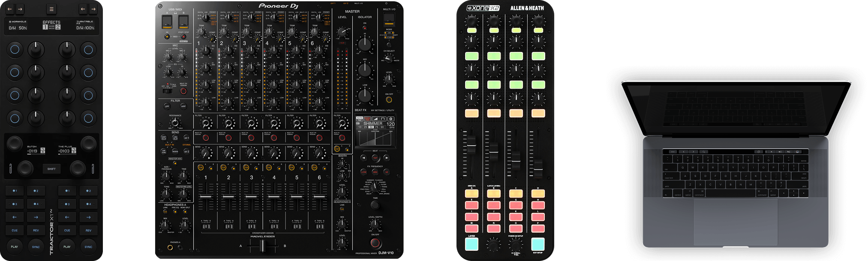868x261 pixels.
Task: Enable left deck SYNC on Traktor X1
Action: pos(36,246)
